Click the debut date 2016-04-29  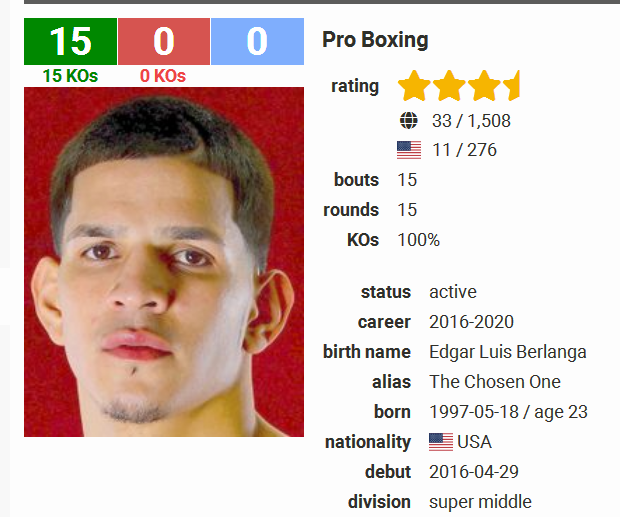474,472
